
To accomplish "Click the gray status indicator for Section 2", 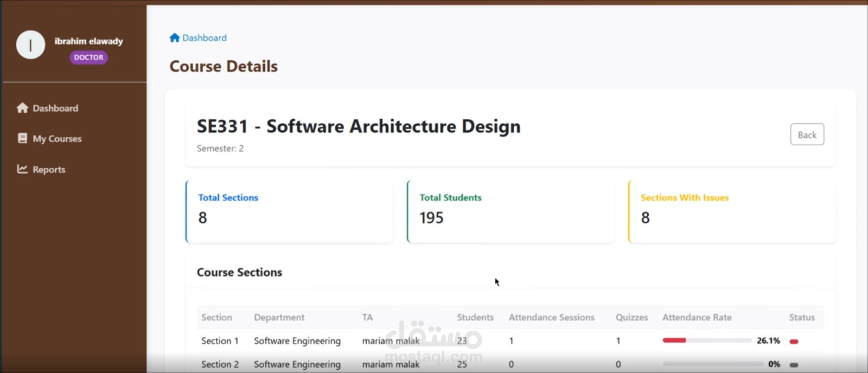I will (x=794, y=365).
